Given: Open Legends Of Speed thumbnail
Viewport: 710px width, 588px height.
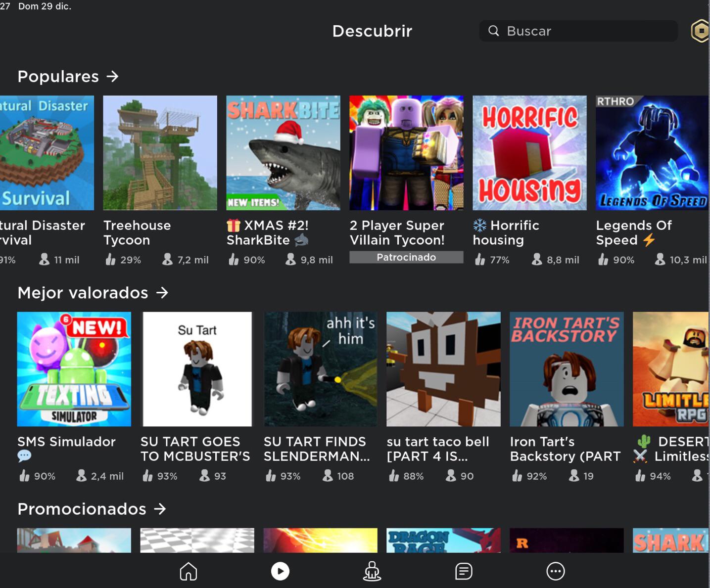Looking at the screenshot, I should tap(652, 153).
